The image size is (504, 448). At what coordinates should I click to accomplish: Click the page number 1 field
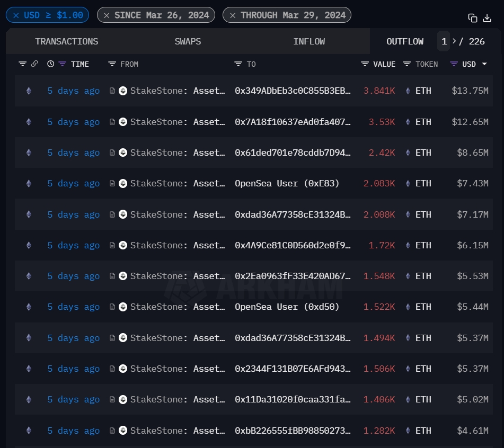point(444,41)
